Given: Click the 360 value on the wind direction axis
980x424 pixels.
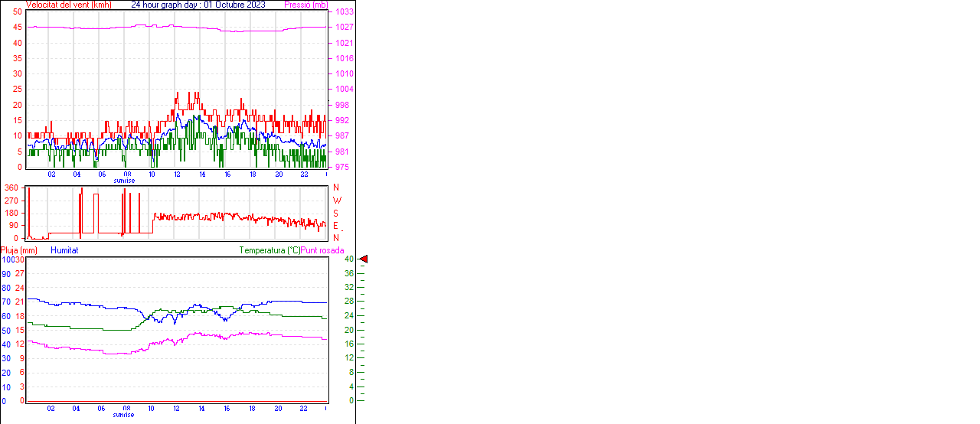Looking at the screenshot, I should (12, 188).
